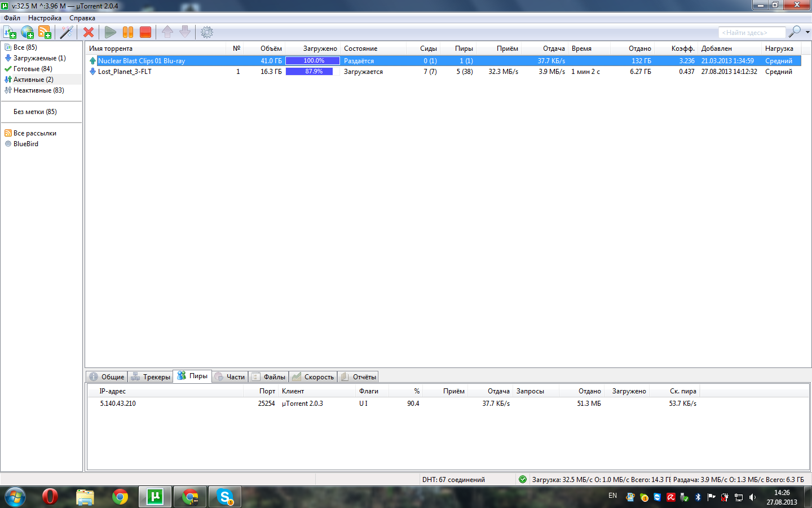Click the 100.0% progress bar of Nuclear Blast
The image size is (812, 508).
314,61
